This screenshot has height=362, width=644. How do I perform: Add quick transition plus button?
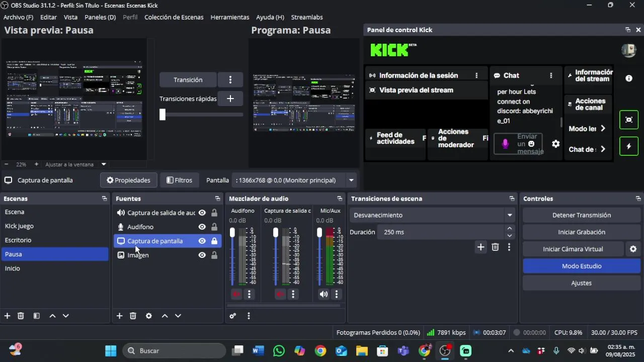[x=230, y=99]
